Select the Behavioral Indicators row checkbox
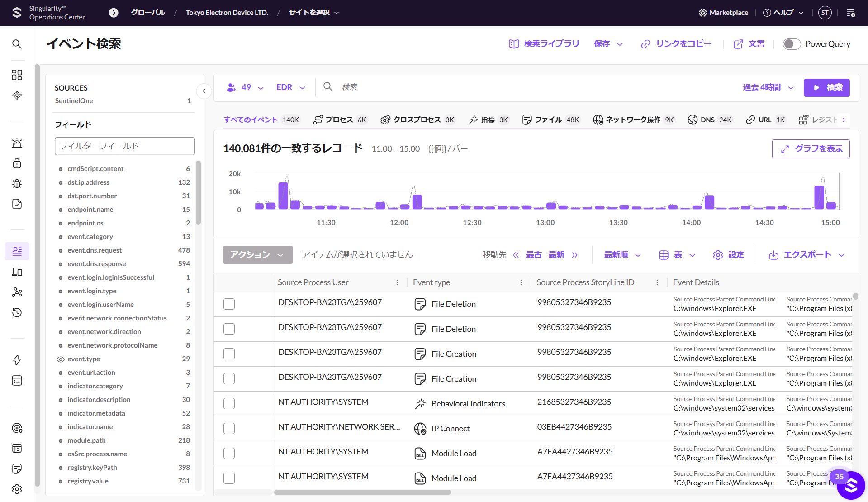 coord(229,403)
